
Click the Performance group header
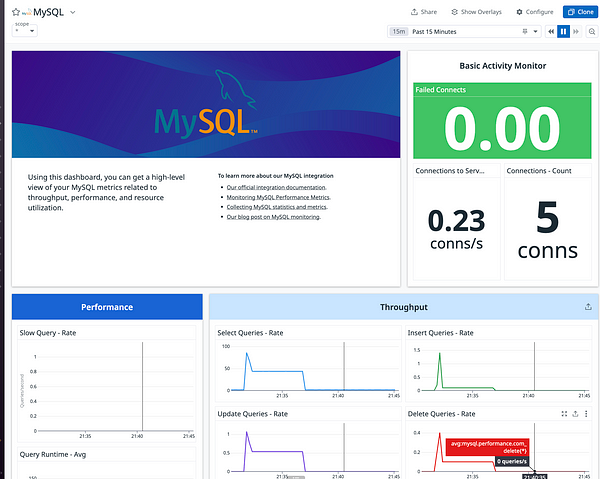pos(106,307)
